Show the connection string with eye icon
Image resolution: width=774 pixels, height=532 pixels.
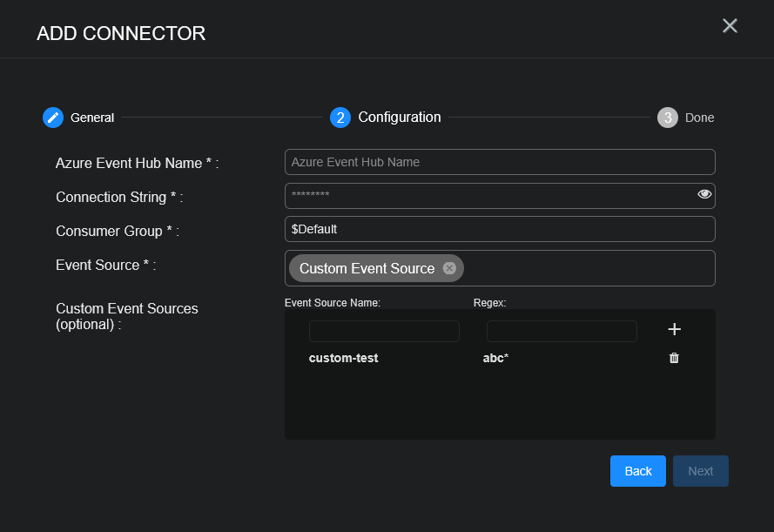[x=704, y=194]
